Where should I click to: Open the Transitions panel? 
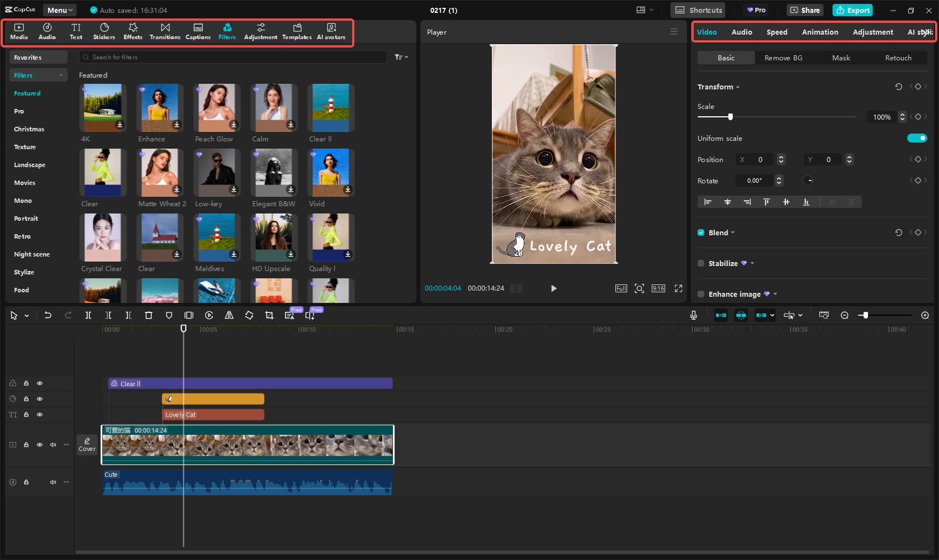tap(165, 31)
